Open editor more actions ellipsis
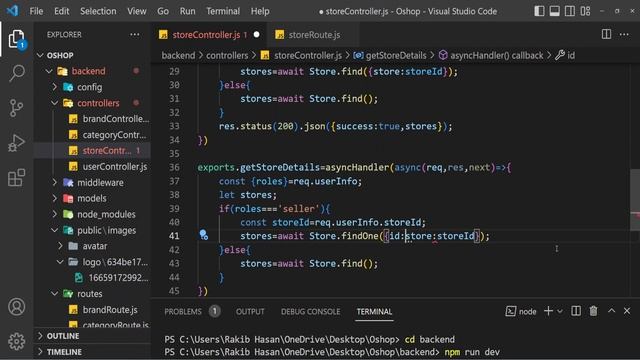 624,35
